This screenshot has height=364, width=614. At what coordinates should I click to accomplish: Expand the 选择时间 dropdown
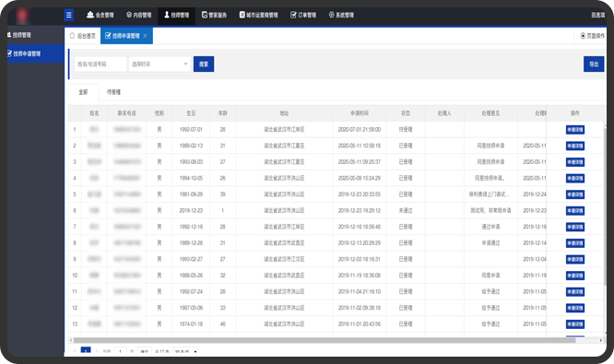click(x=159, y=65)
